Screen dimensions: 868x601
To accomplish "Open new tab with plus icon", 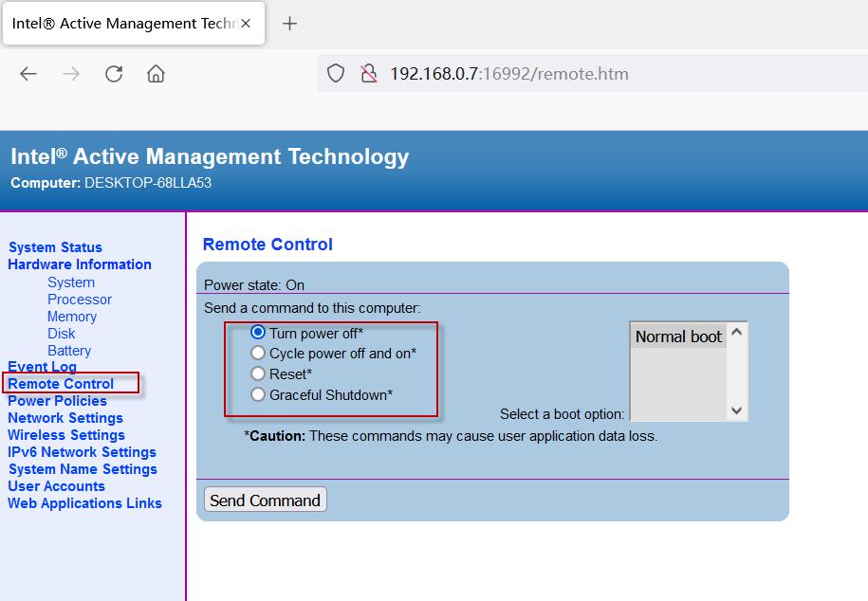I will pos(290,24).
